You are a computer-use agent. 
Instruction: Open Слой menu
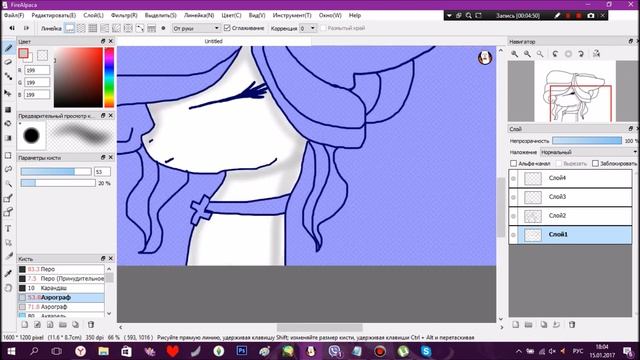coord(93,15)
